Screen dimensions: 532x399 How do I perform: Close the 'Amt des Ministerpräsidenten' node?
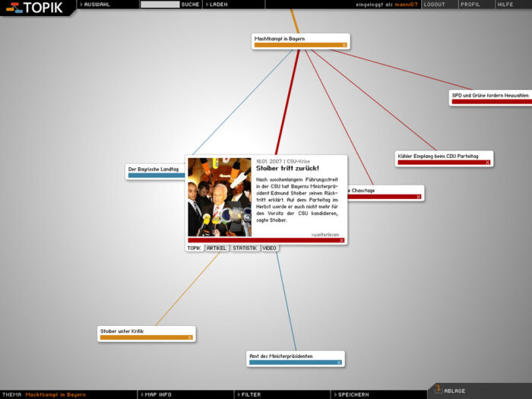tap(339, 363)
